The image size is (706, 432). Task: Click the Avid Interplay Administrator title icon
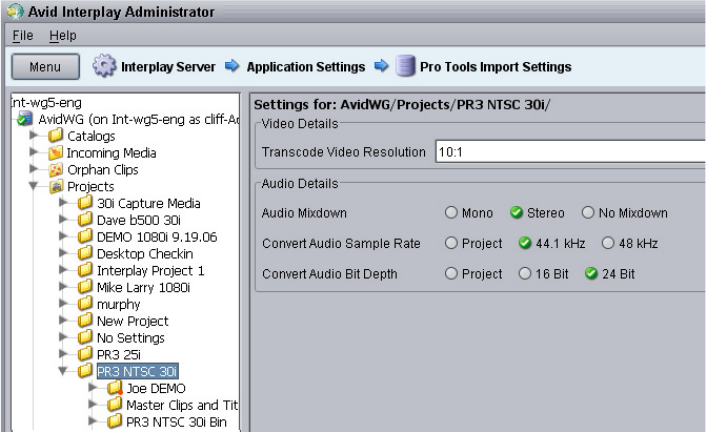pyautogui.click(x=16, y=12)
